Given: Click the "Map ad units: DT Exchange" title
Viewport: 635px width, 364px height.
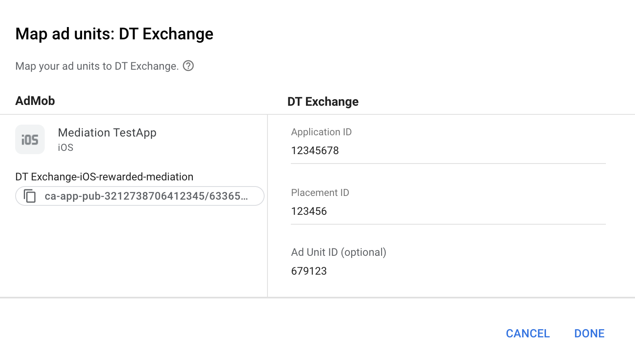Looking at the screenshot, I should [114, 34].
